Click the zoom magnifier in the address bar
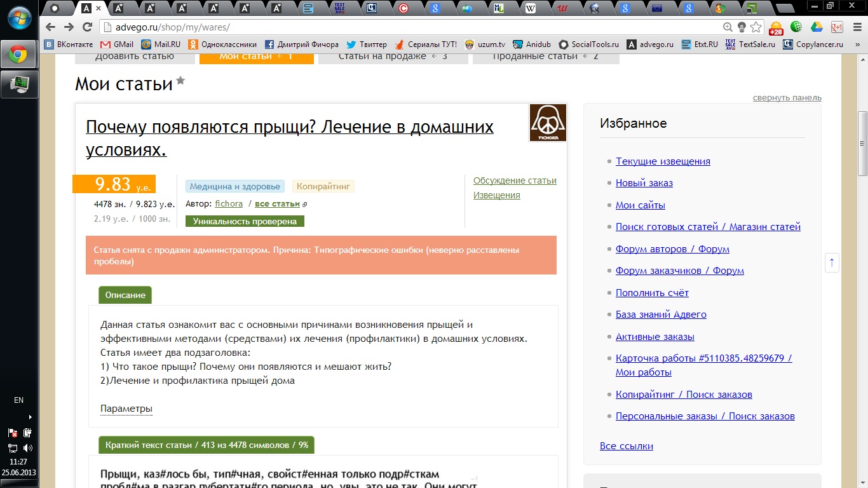Image resolution: width=868 pixels, height=488 pixels. pyautogui.click(x=728, y=27)
